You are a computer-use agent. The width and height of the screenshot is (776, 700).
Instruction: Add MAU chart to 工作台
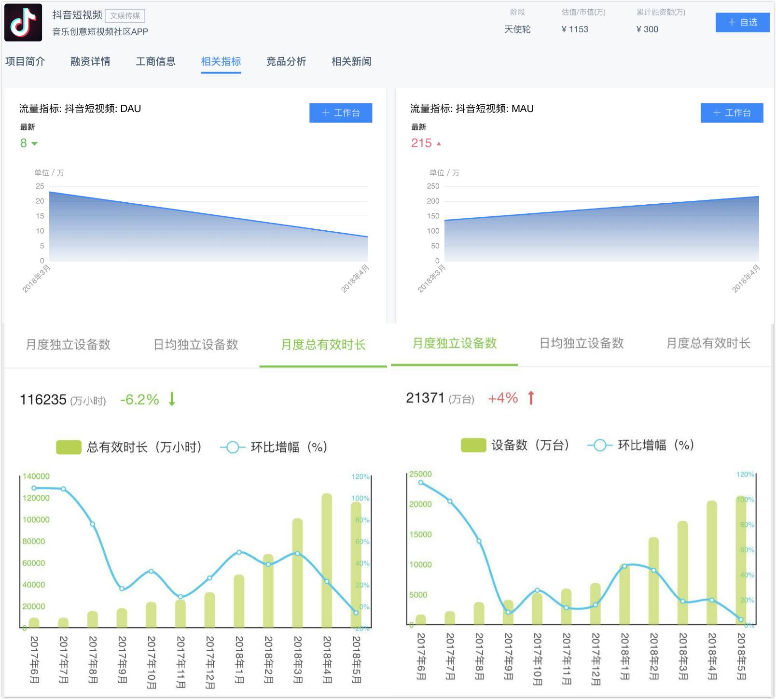pos(732,113)
